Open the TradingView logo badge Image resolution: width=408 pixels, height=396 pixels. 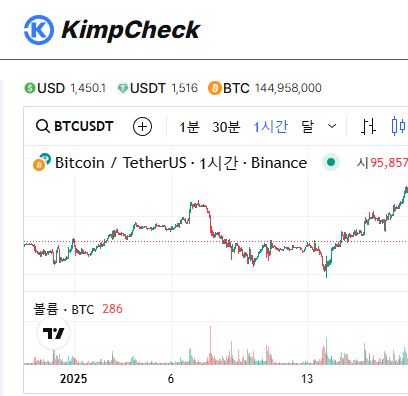[x=54, y=333]
